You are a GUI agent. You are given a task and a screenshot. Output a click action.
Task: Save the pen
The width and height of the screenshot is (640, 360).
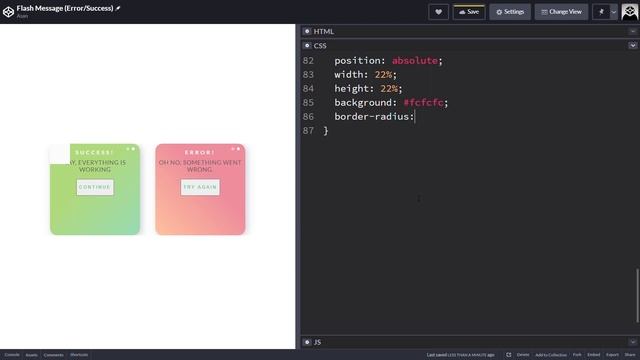[469, 12]
